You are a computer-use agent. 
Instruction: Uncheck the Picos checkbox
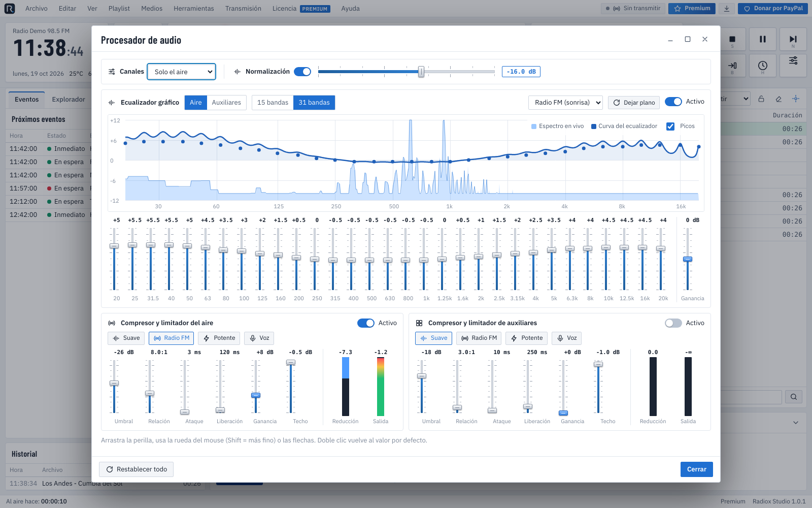670,126
